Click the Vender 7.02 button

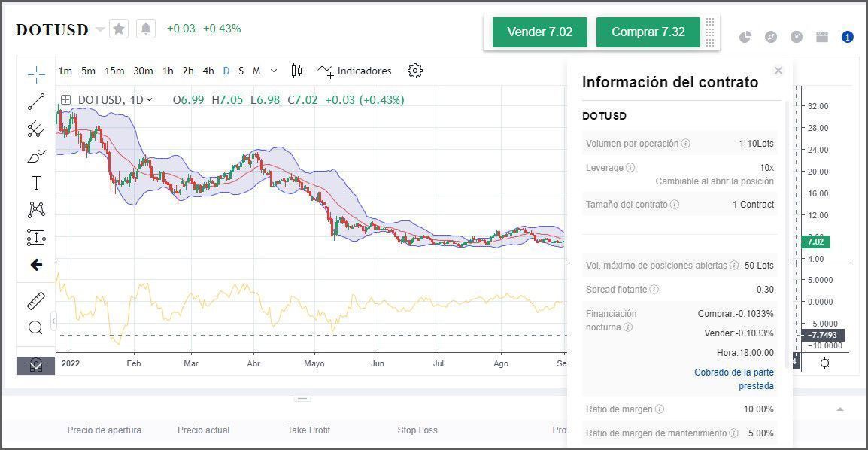point(539,32)
